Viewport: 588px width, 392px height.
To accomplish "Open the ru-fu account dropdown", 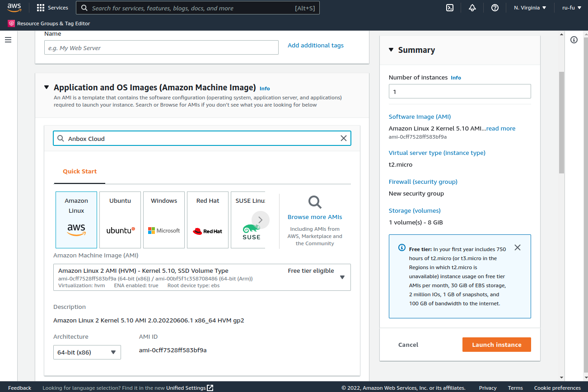I will tap(572, 8).
